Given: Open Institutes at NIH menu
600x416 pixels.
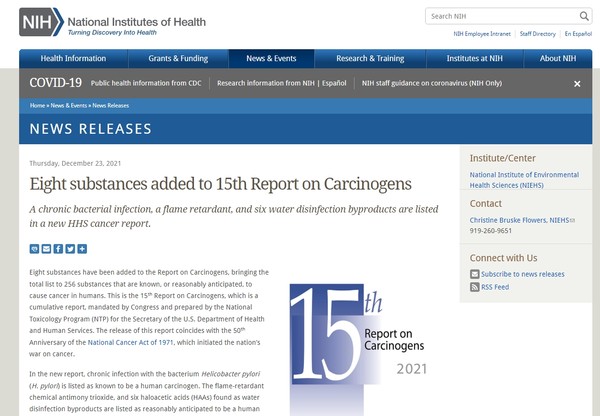Looking at the screenshot, I should (x=474, y=59).
